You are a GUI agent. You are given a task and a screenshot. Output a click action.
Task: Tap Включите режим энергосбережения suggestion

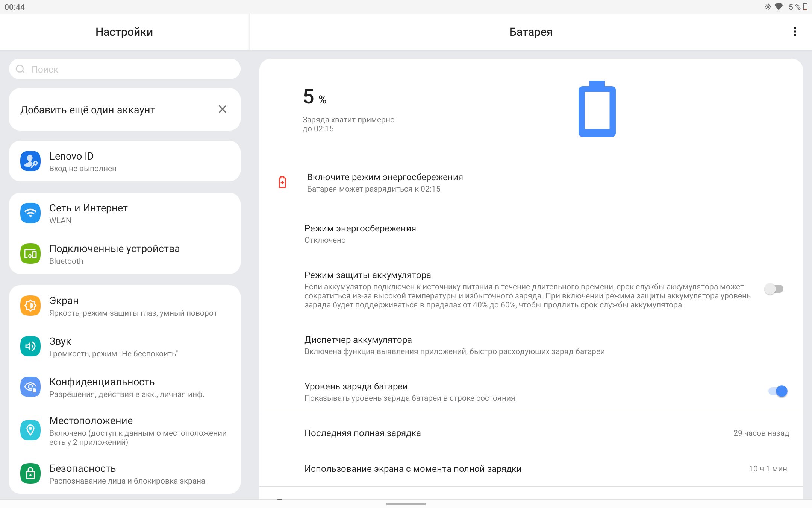[385, 183]
